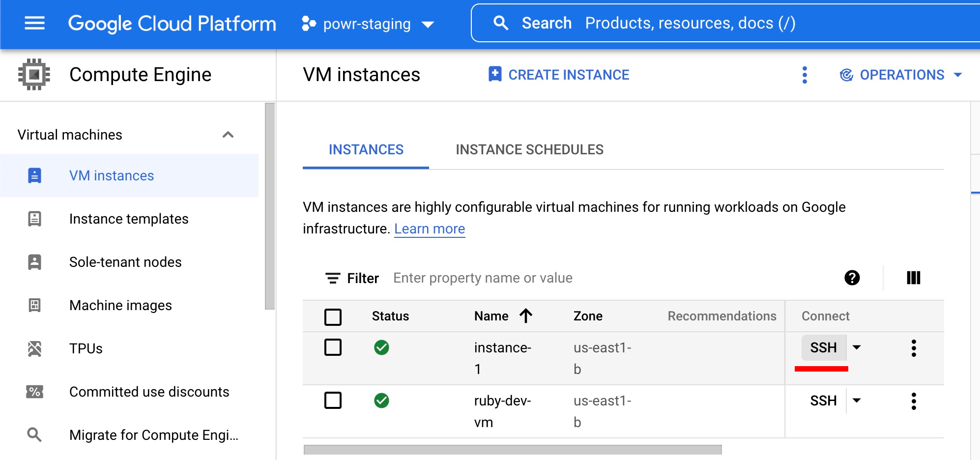
Task: Open the hamburger navigation menu
Action: click(x=34, y=23)
